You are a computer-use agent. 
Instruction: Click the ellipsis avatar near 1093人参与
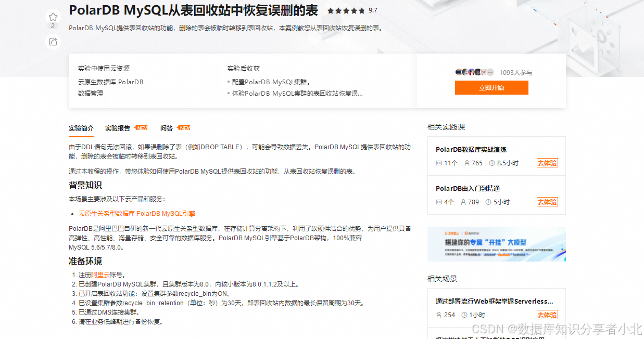coord(490,72)
